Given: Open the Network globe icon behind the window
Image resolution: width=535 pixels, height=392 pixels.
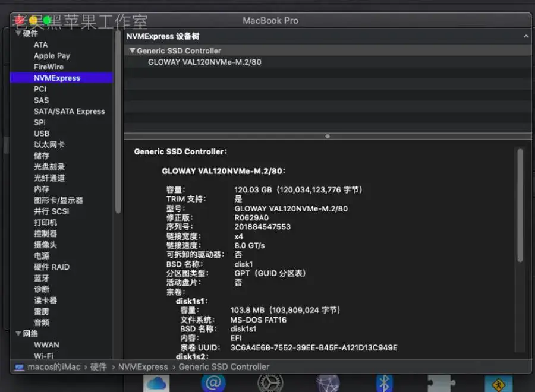Looking at the screenshot, I should [x=328, y=384].
